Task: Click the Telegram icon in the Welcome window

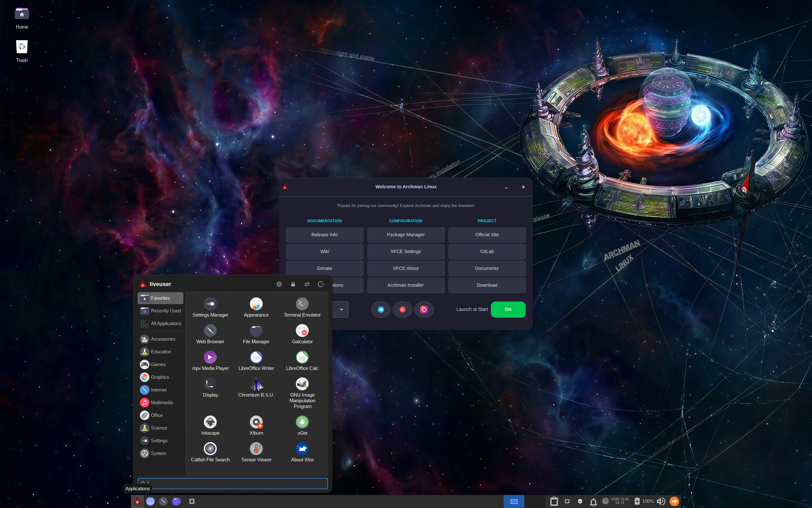Action: tap(381, 310)
